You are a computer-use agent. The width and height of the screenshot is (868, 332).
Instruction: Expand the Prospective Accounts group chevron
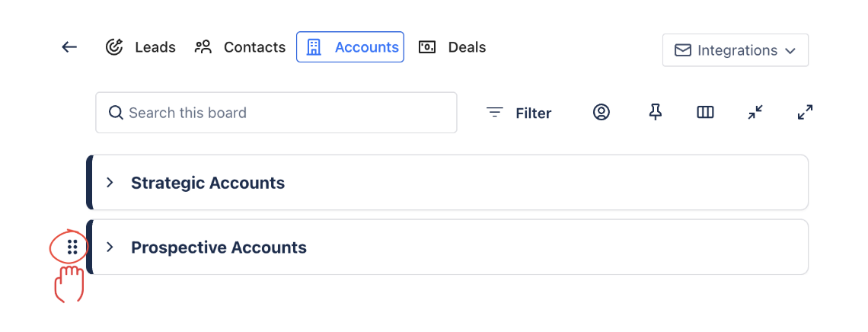(110, 247)
